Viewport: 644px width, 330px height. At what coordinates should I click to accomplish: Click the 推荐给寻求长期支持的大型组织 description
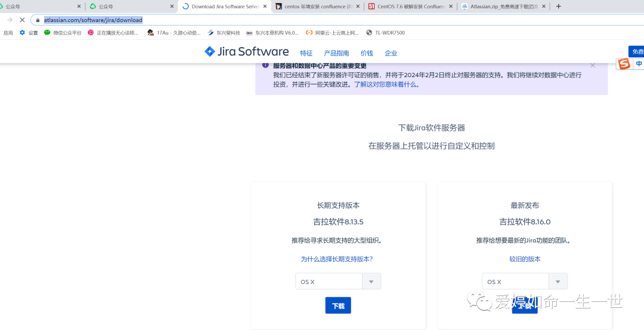tap(338, 241)
